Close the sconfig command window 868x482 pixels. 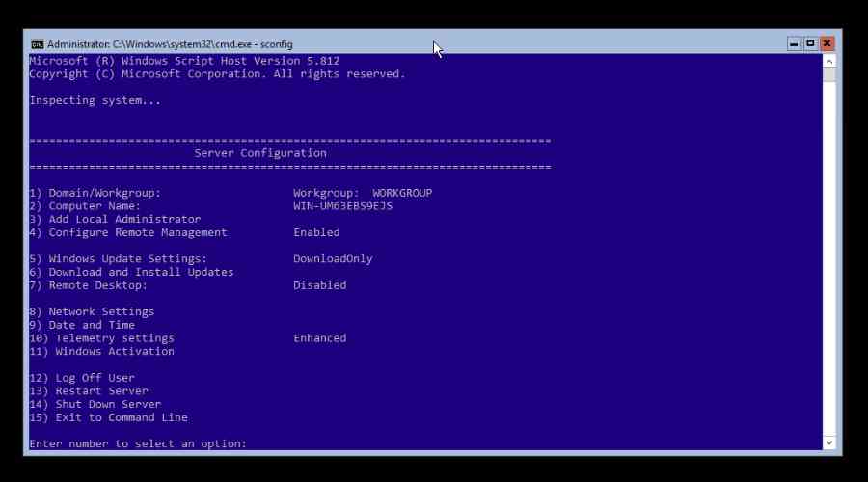coord(827,43)
